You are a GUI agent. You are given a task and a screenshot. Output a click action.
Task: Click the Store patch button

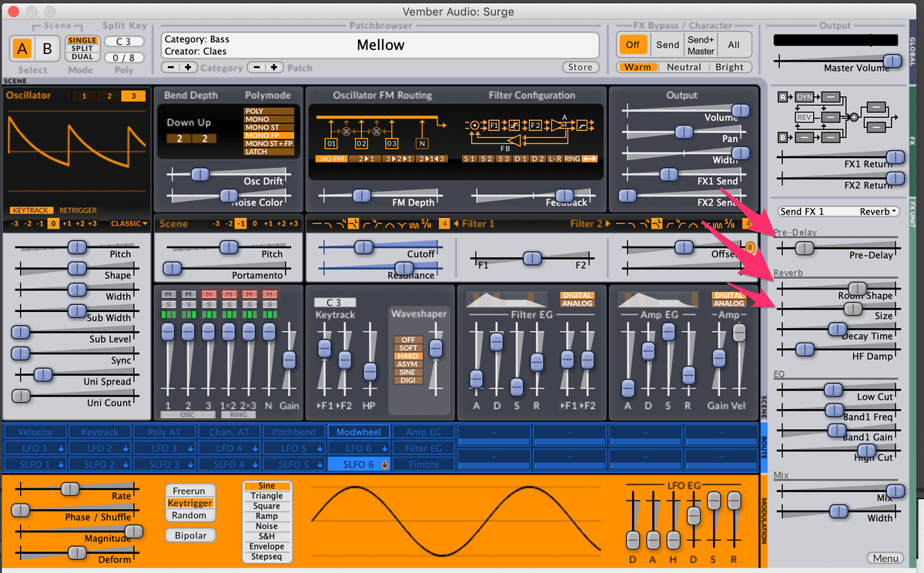[x=580, y=67]
